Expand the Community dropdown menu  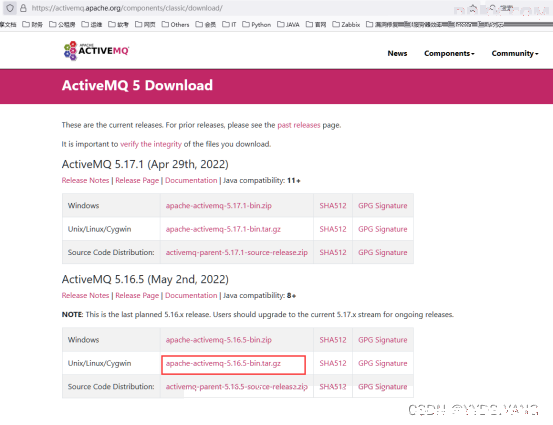click(515, 53)
